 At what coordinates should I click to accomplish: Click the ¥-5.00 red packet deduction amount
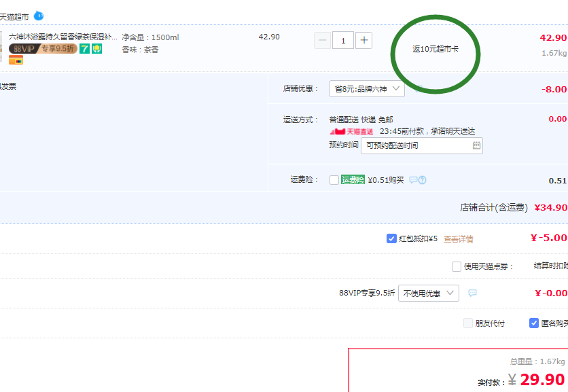(x=549, y=238)
